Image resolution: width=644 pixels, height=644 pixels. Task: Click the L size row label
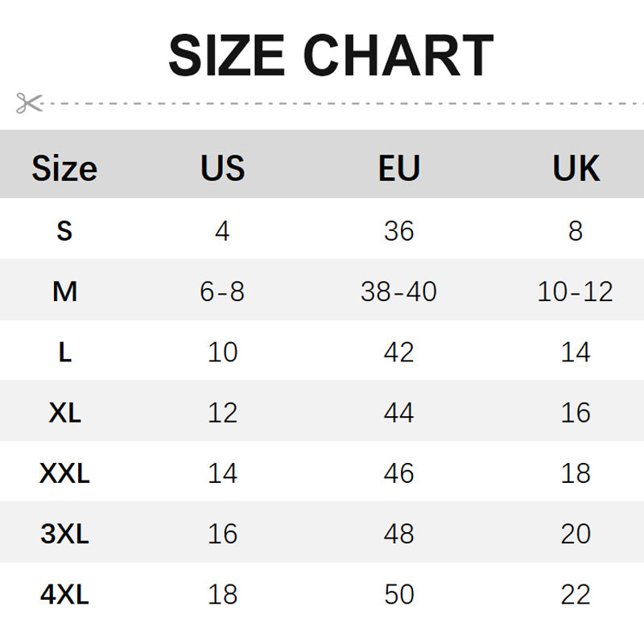coord(64,352)
